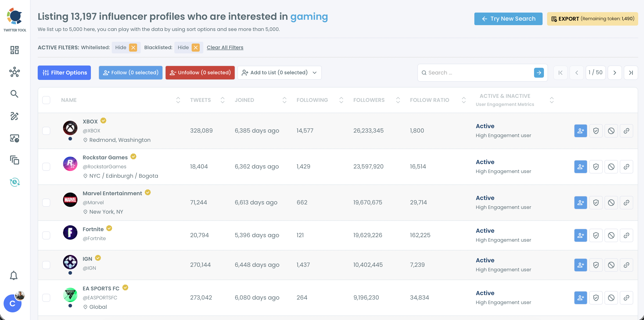Click the Unfollow (0 selected) button
This screenshot has width=644, height=320.
200,73
